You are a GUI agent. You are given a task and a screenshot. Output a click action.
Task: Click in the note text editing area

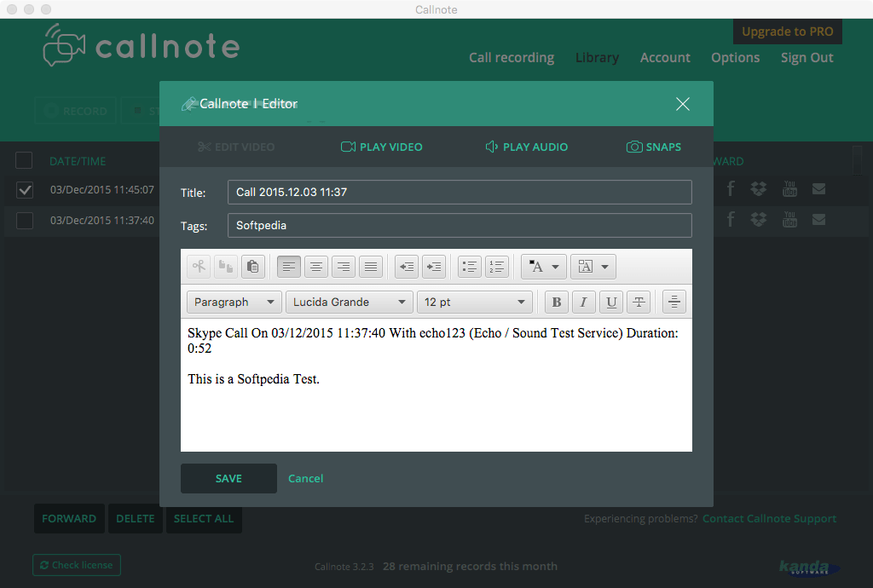click(436, 385)
